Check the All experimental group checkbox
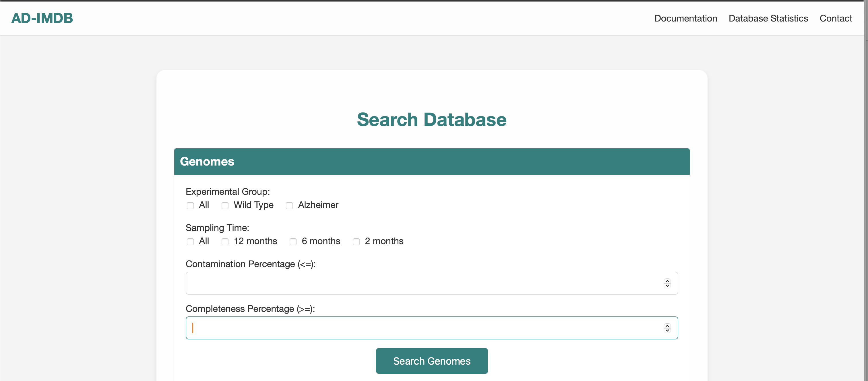Viewport: 868px width, 381px height. 190,205
